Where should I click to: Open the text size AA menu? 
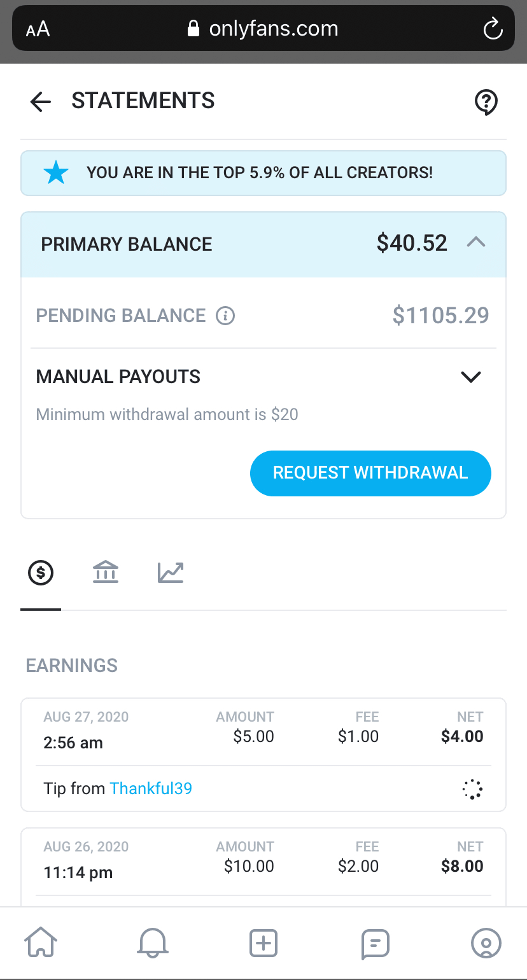[x=38, y=29]
